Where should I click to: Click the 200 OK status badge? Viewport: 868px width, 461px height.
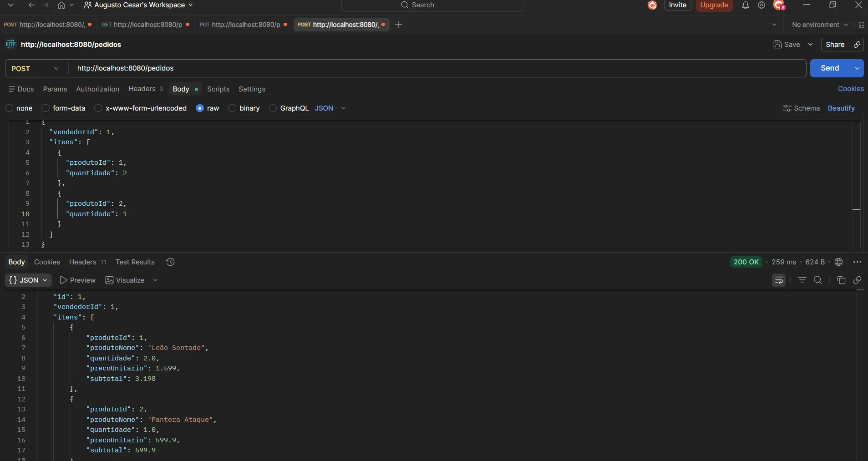[x=746, y=262]
